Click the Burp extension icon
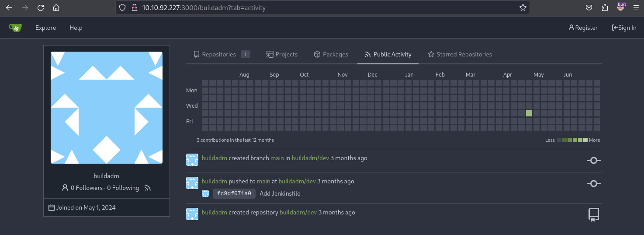 tap(621, 6)
